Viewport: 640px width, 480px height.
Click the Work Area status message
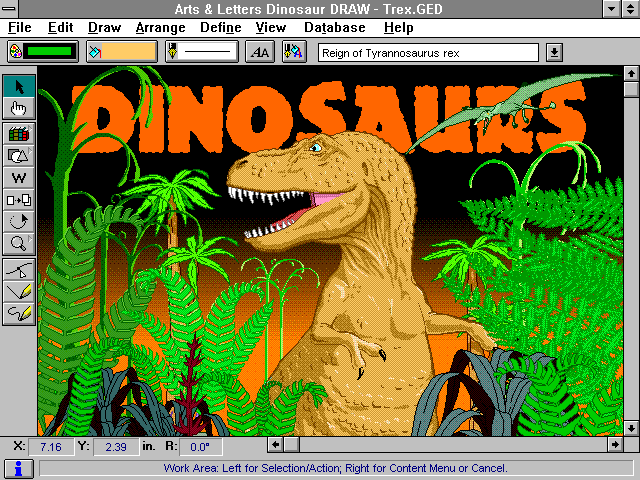(336, 468)
